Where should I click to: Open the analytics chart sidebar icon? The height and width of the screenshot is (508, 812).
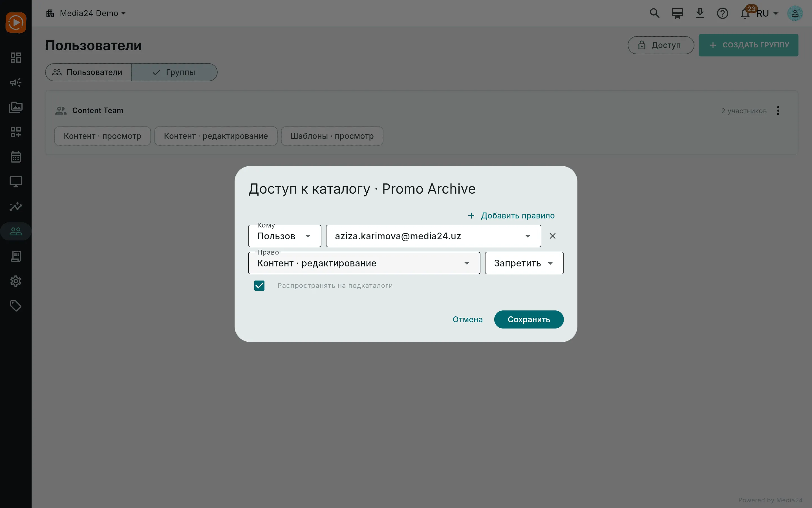tap(16, 206)
